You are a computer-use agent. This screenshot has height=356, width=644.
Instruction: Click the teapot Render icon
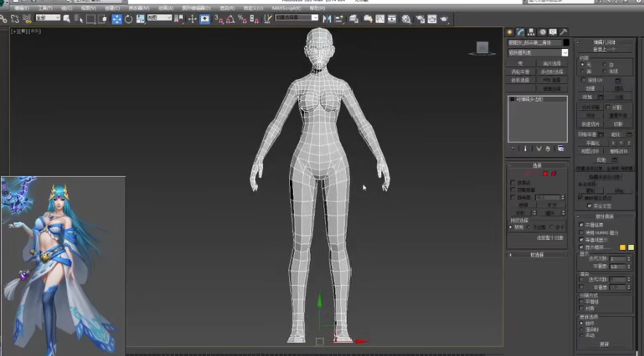pyautogui.click(x=444, y=19)
